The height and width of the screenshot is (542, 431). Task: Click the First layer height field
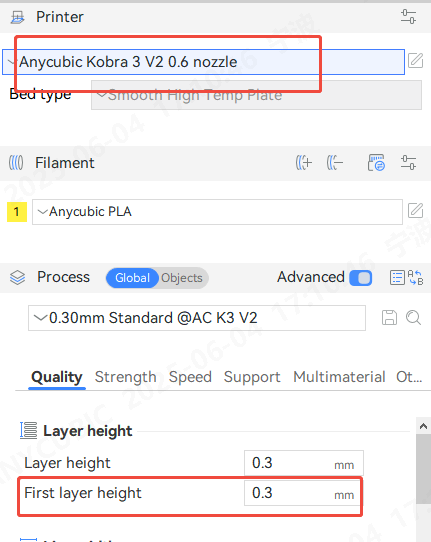click(303, 493)
